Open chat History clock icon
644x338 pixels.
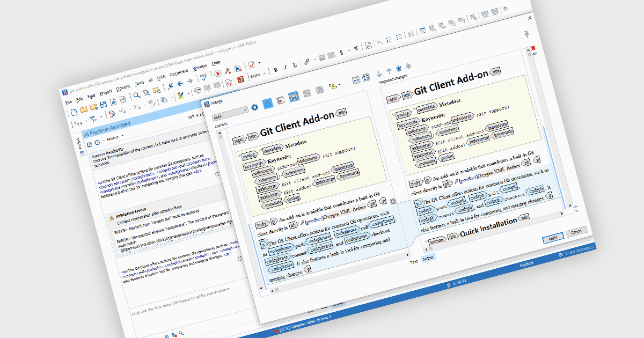point(97,142)
